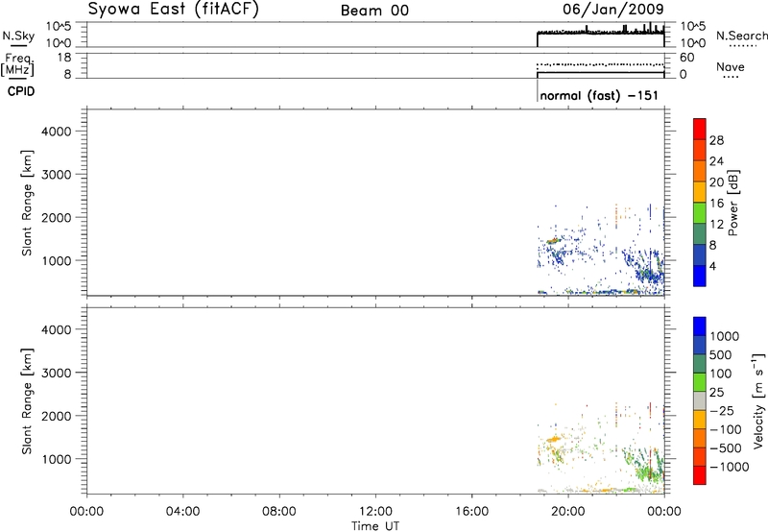Click the '60' right axis label of frequency panel

pyautogui.click(x=686, y=58)
